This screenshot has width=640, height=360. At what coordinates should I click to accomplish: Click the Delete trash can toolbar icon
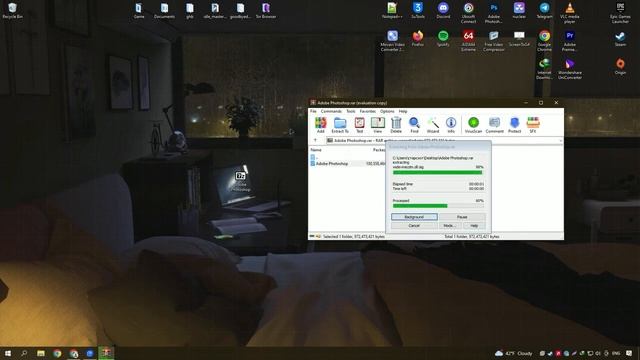396,125
